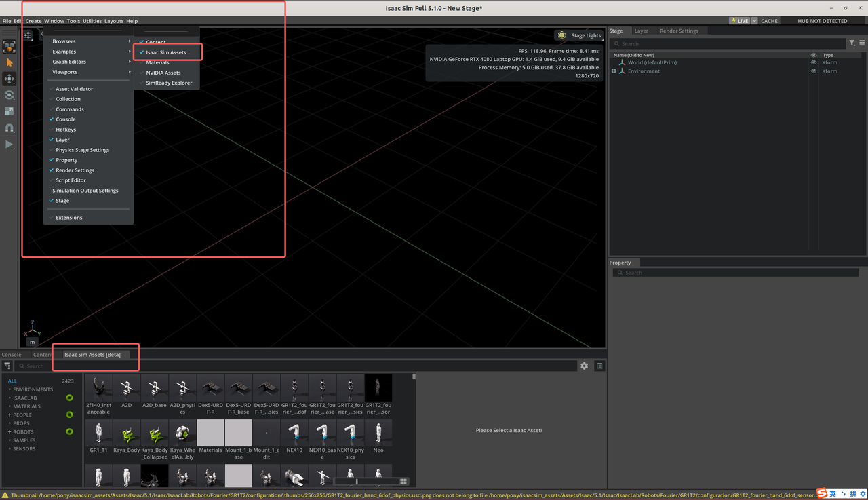
Task: Click the Stage Lights button
Action: [x=578, y=35]
